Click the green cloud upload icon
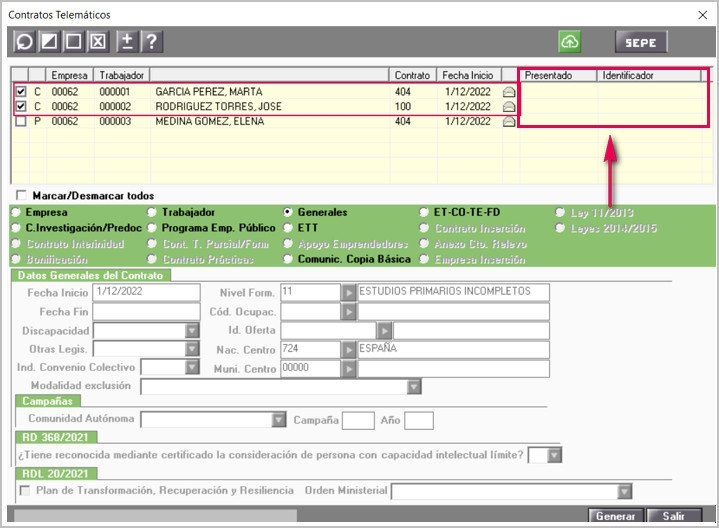The height and width of the screenshot is (528, 719). click(x=570, y=42)
